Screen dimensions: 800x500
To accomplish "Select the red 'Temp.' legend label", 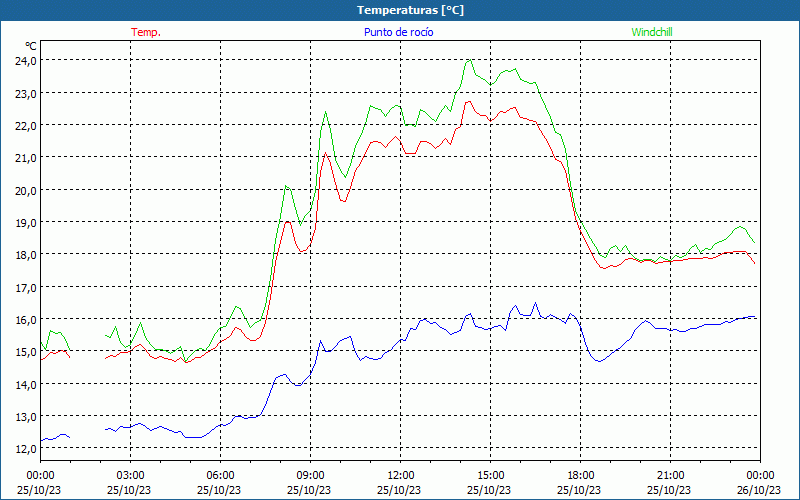I will (x=146, y=32).
